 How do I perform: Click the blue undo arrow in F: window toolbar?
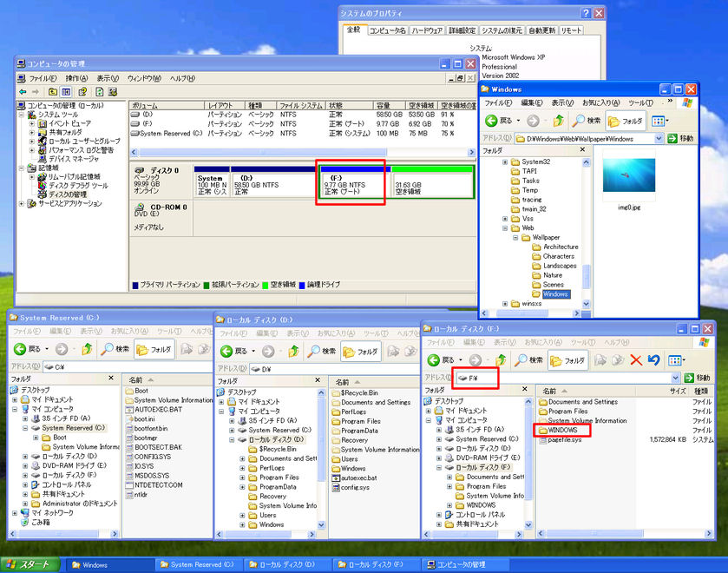653,360
